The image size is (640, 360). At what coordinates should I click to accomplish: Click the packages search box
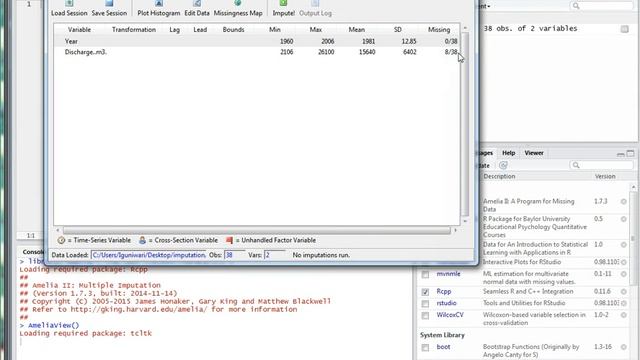point(601,165)
